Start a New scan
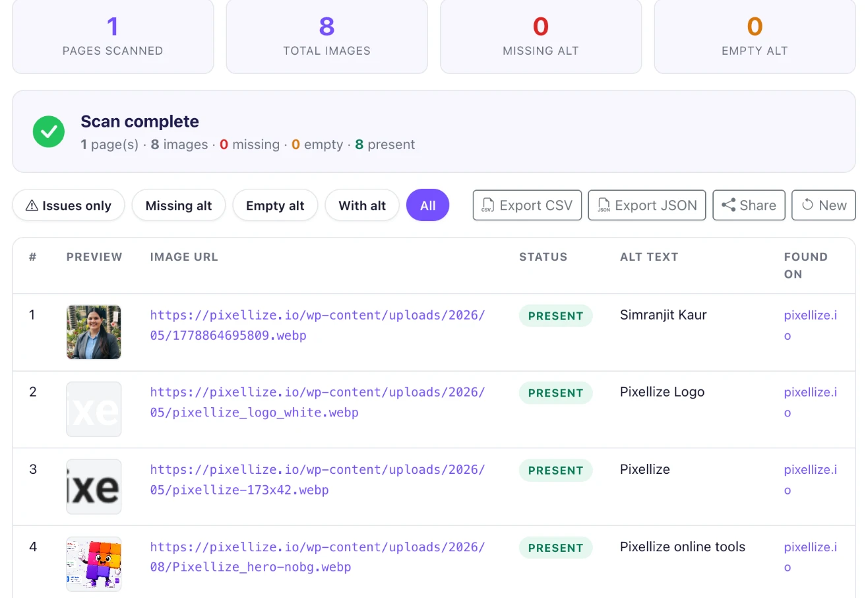Screen dimensions: 868x598 [x=824, y=205]
